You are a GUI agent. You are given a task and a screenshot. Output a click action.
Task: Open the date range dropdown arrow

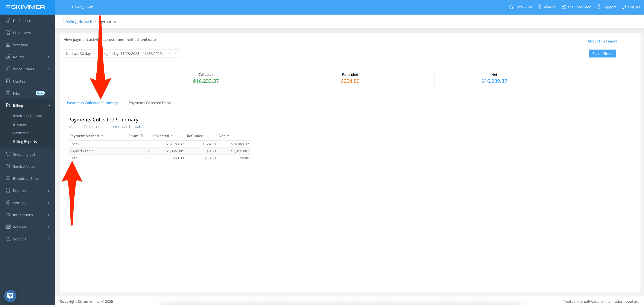[x=176, y=53]
